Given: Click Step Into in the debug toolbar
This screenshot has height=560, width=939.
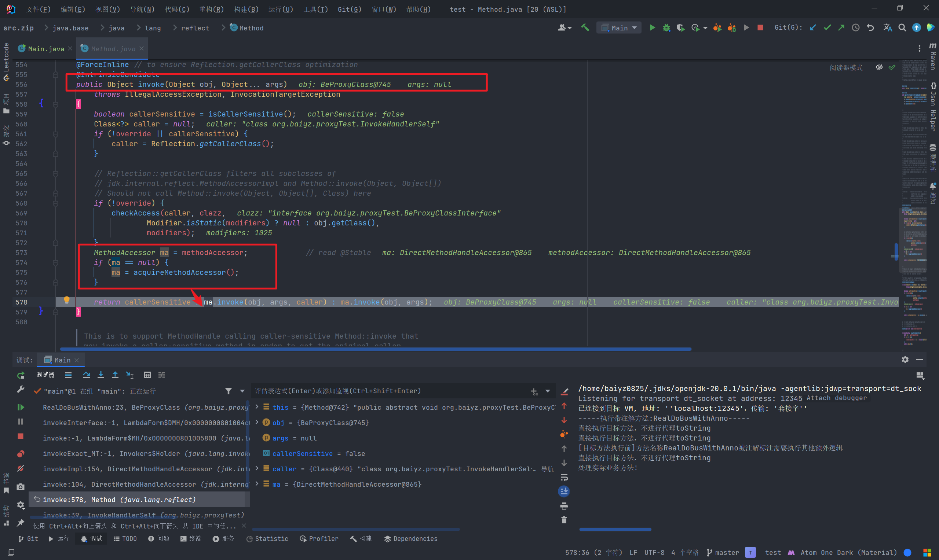Looking at the screenshot, I should pyautogui.click(x=101, y=375).
